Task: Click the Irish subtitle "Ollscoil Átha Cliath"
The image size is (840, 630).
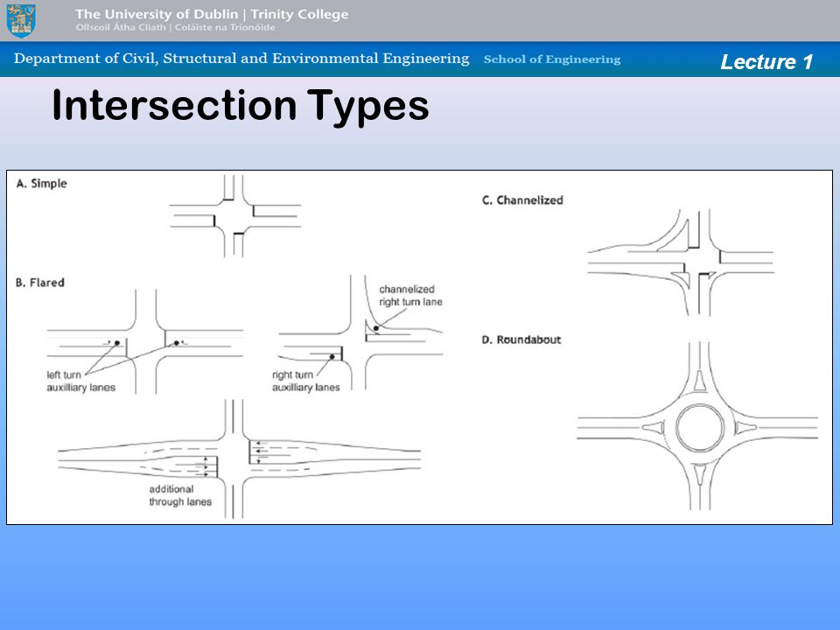Action: point(121,27)
